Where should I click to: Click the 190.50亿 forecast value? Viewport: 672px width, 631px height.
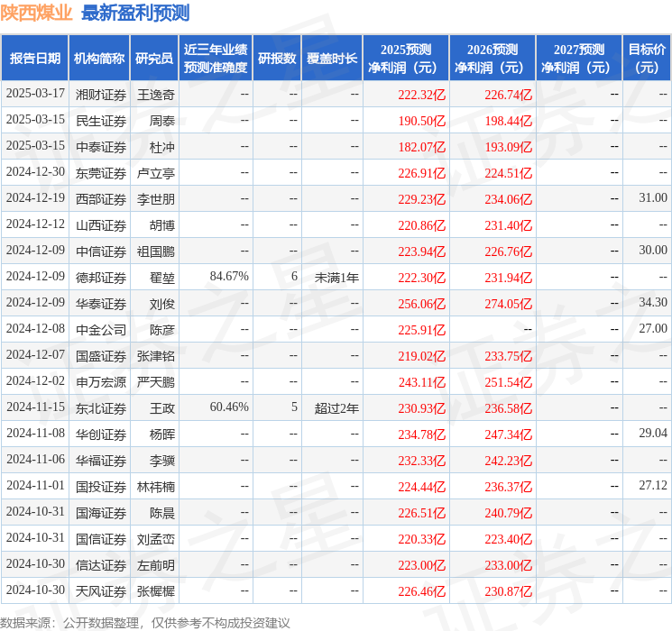[422, 121]
